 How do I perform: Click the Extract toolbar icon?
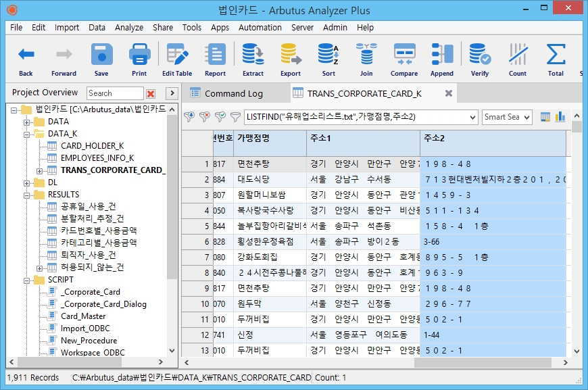click(253, 59)
